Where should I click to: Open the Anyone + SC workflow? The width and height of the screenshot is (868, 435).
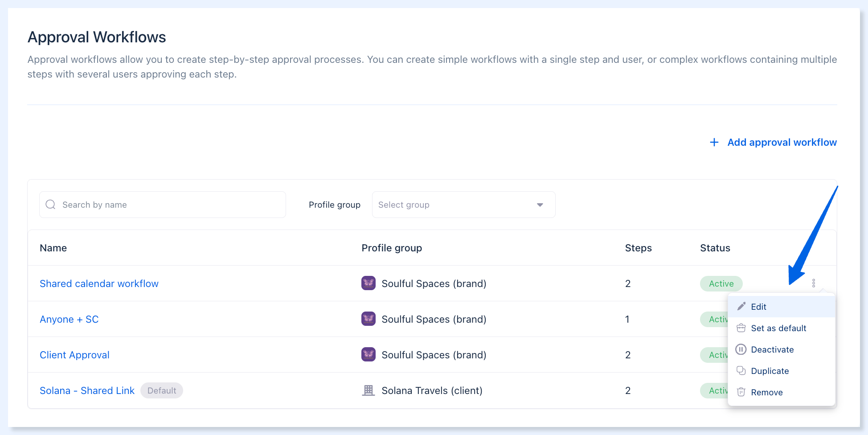tap(69, 319)
